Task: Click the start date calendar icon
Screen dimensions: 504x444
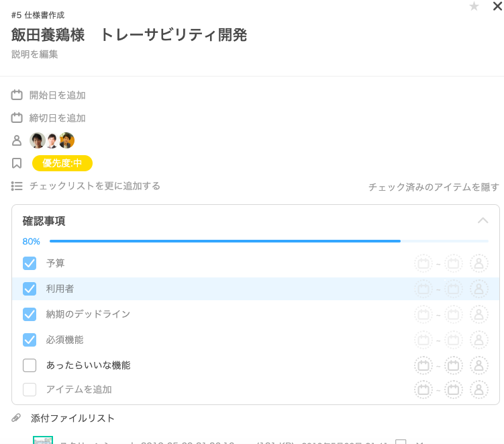Action: (17, 95)
